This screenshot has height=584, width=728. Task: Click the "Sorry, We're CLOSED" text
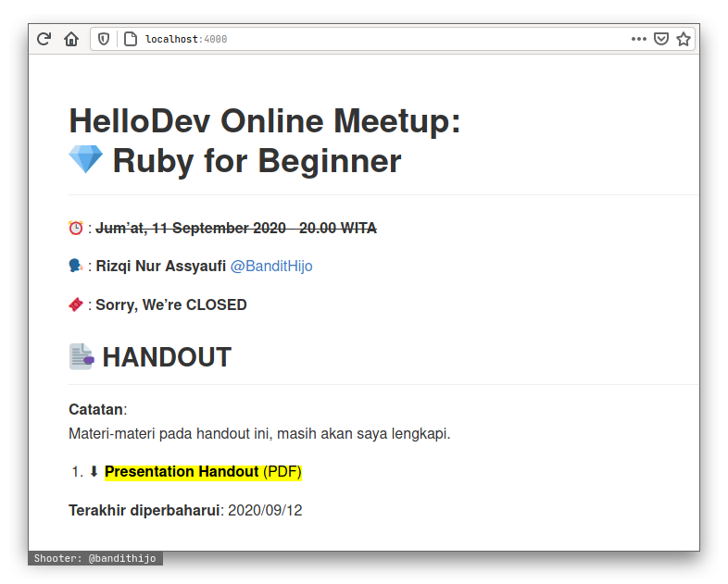click(x=171, y=305)
